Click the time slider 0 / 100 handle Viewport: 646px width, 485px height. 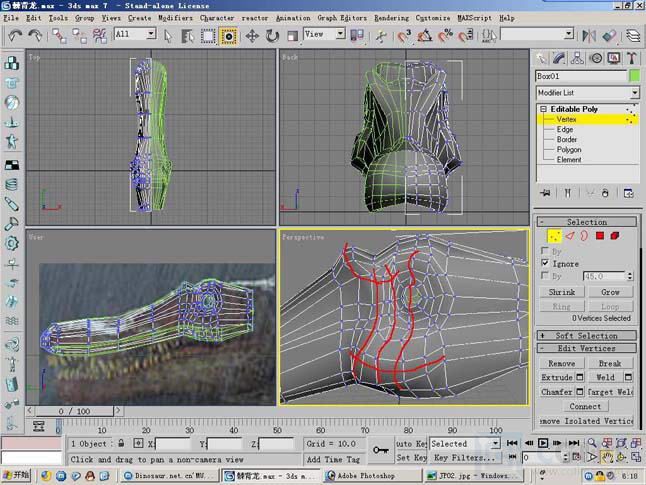pos(74,411)
